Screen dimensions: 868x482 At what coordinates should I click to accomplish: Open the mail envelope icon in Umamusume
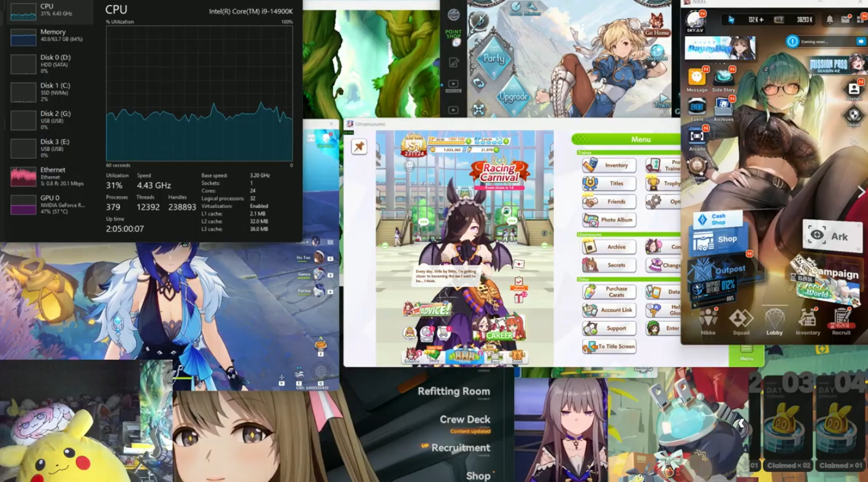519,264
